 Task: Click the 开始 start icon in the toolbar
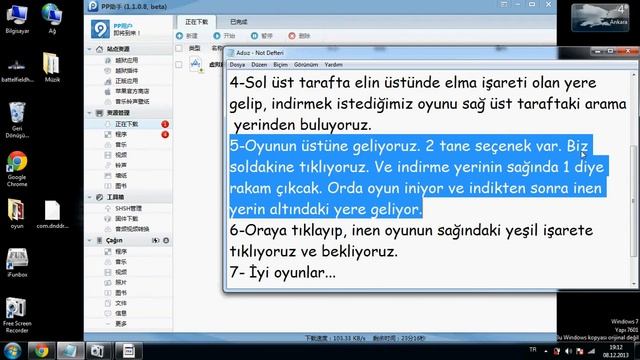(x=217, y=36)
